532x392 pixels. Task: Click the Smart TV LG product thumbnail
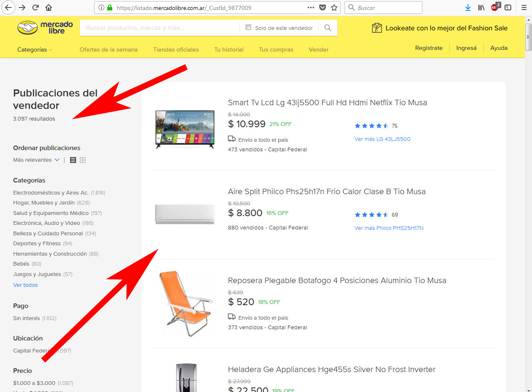(x=185, y=129)
